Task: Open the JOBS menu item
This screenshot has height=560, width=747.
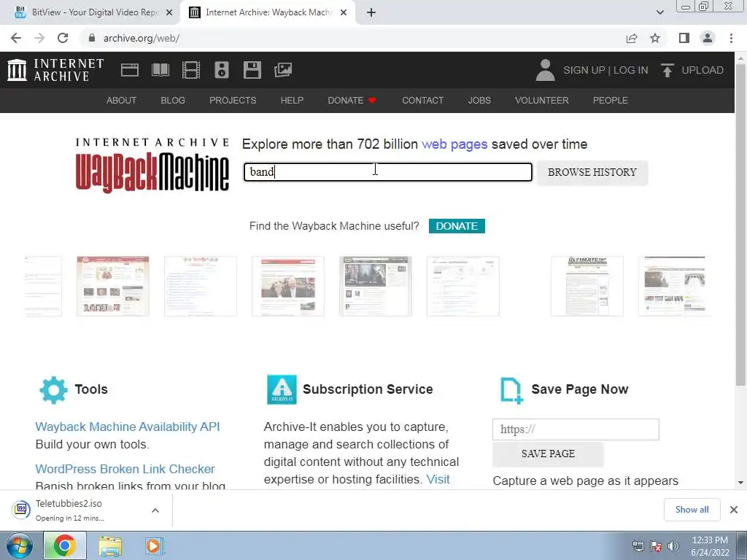Action: (x=479, y=101)
